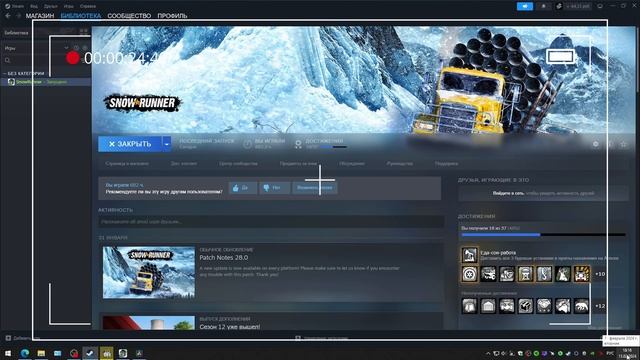Open the ДОСТИЖЕНИЯ trophy icon in header

[298, 144]
